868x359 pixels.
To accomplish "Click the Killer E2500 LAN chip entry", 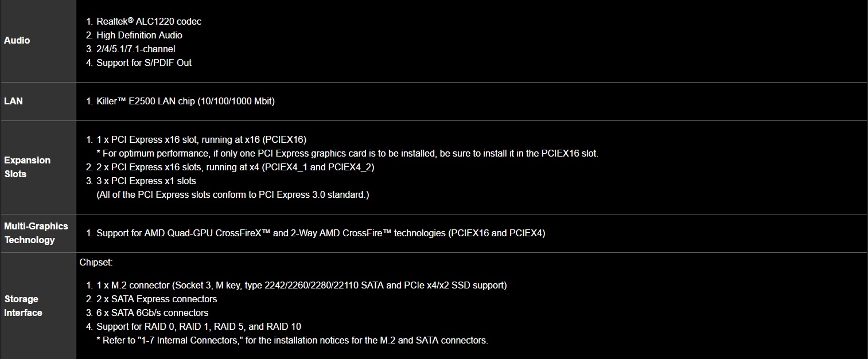I will coord(185,102).
